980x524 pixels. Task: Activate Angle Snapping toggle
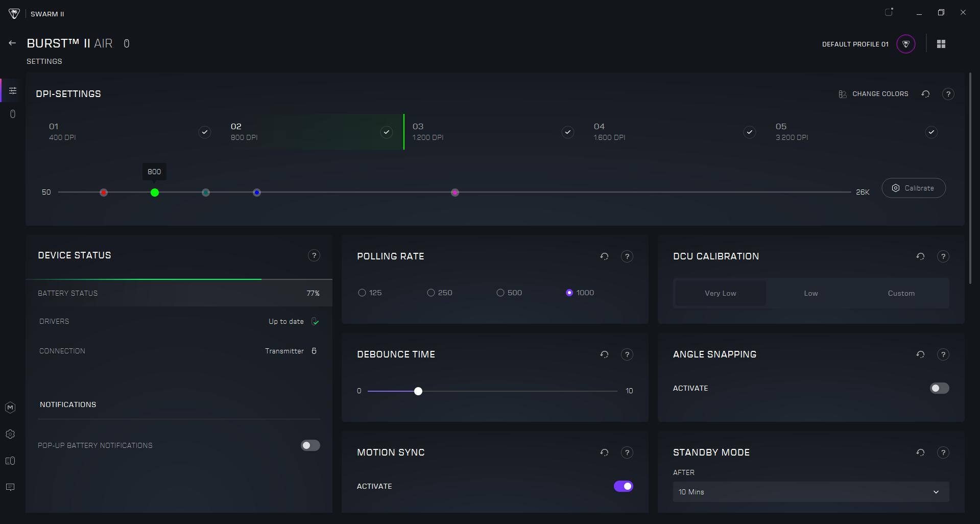click(939, 388)
